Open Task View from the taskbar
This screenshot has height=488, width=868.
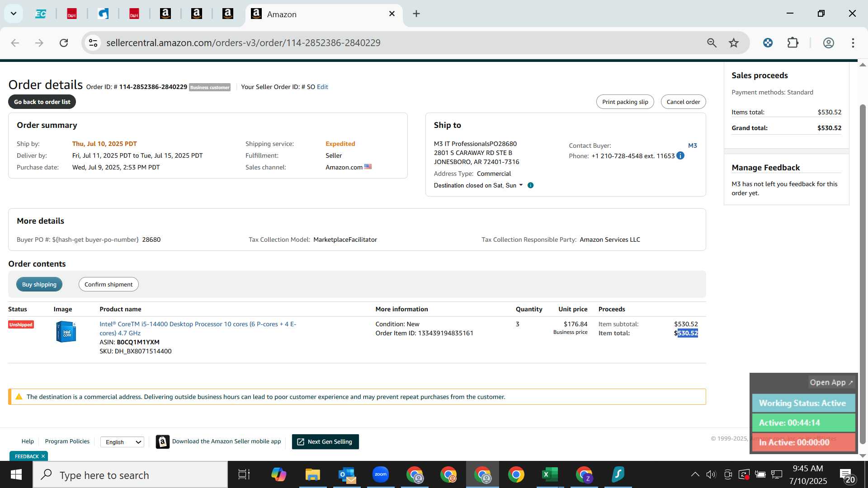tap(244, 475)
